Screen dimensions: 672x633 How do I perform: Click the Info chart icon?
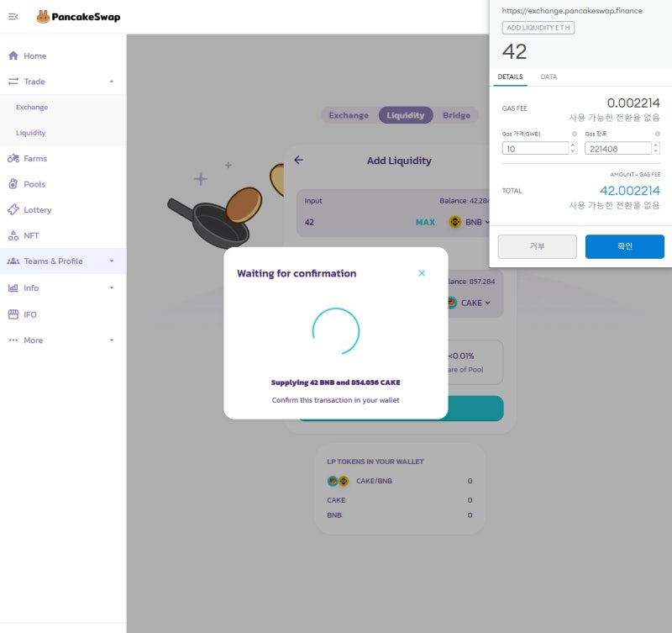tap(13, 287)
